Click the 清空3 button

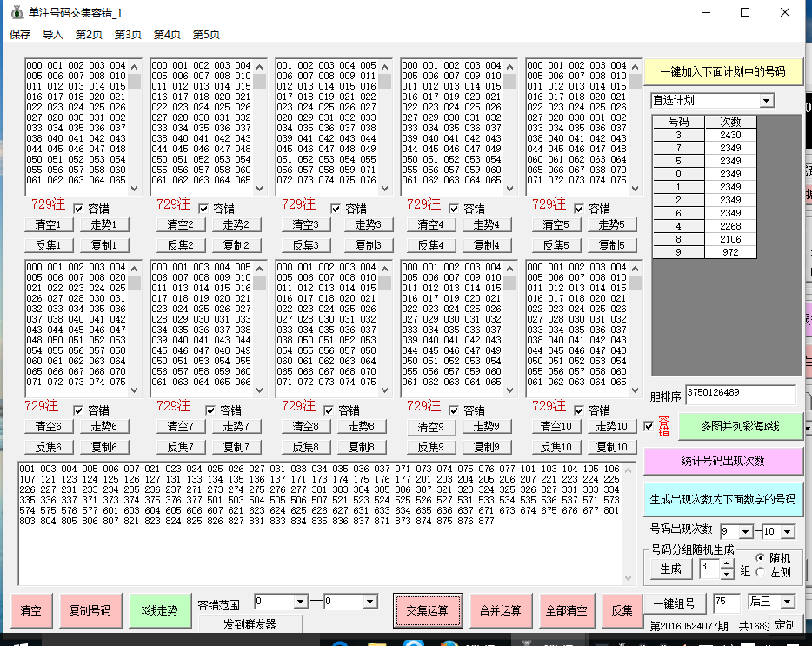304,224
